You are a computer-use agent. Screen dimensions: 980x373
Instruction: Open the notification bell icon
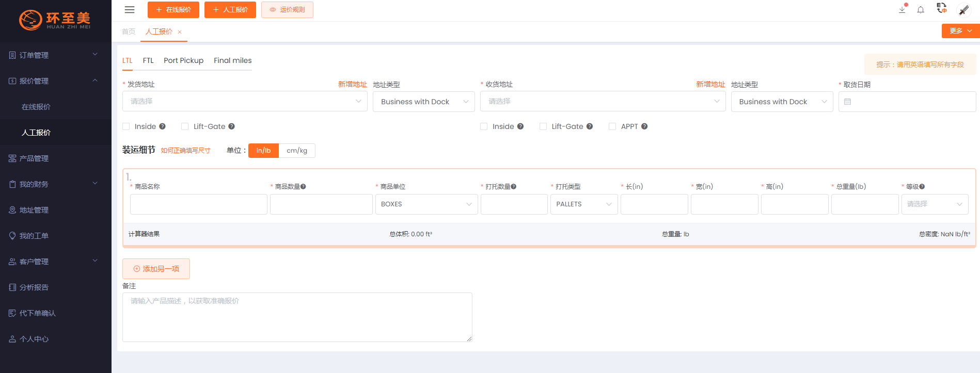point(921,10)
